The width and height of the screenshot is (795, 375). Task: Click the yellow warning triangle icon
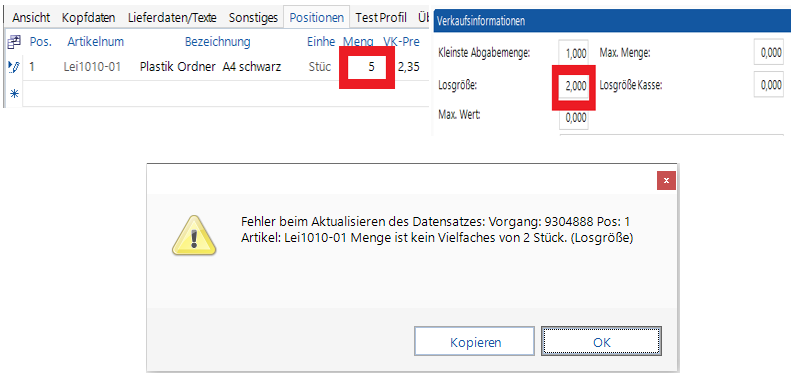(x=194, y=235)
